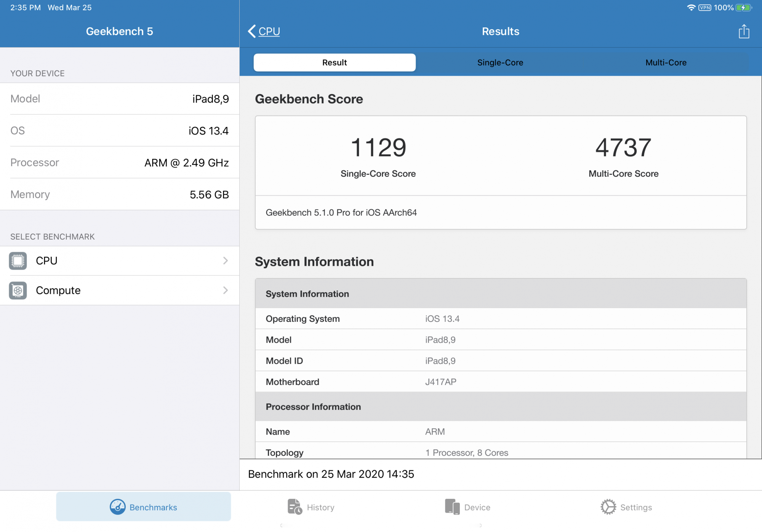Tap the Memory row '5.56 GB'

[x=120, y=194]
